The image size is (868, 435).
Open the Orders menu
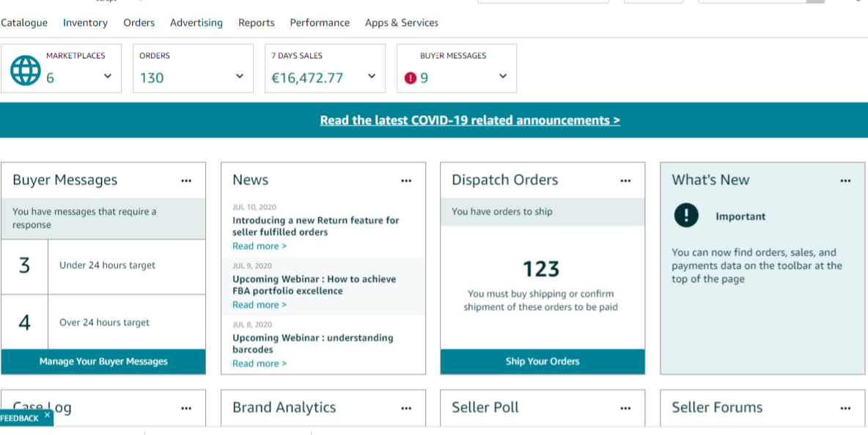tap(139, 23)
